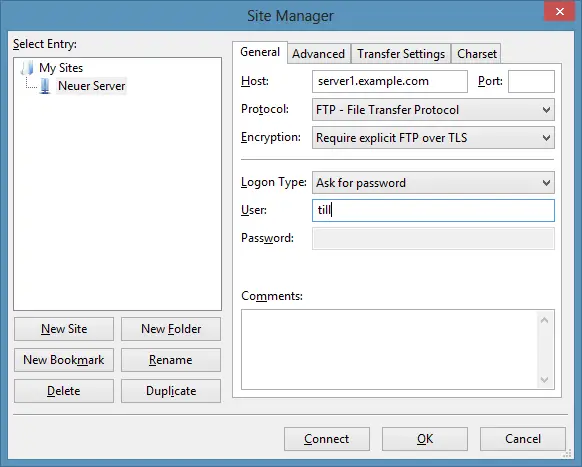The image size is (582, 467).
Task: Click into the Port input field
Action: pos(531,81)
